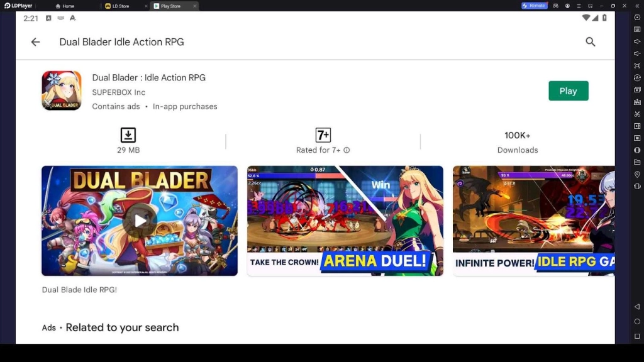Image resolution: width=644 pixels, height=362 pixels.
Task: Click the Android back triangle in sidebar
Action: point(637,307)
